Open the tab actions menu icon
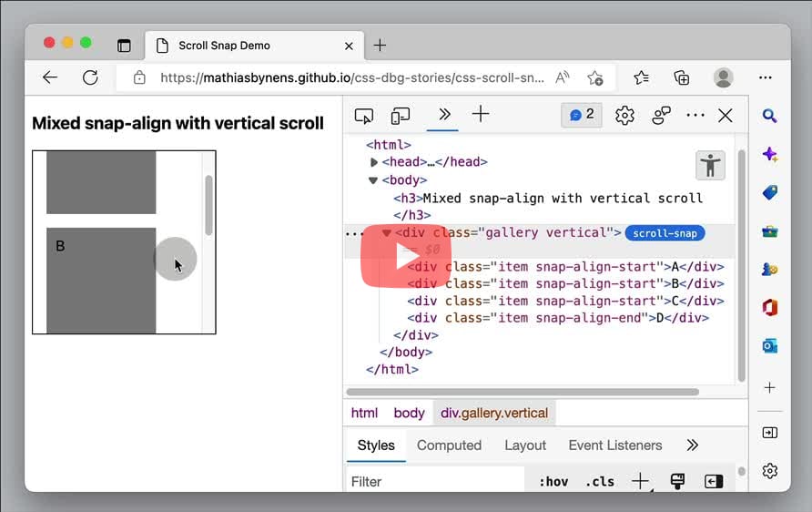The width and height of the screenshot is (812, 512). pyautogui.click(x=125, y=46)
